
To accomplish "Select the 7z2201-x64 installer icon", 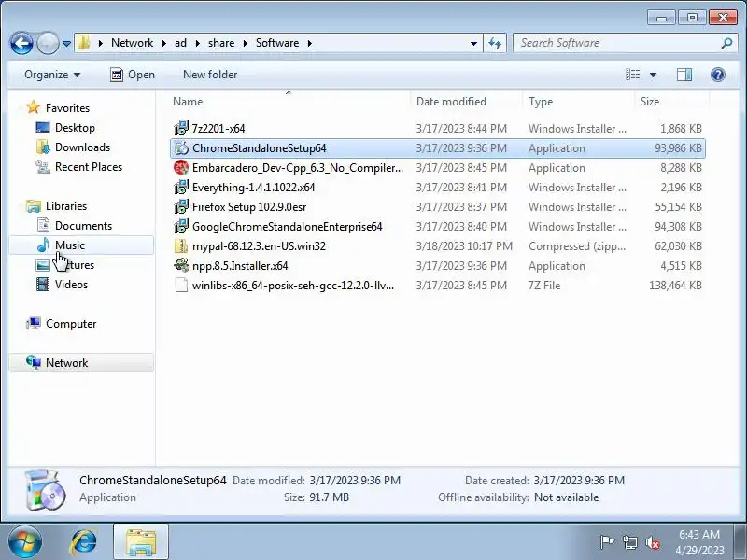I will pos(181,128).
